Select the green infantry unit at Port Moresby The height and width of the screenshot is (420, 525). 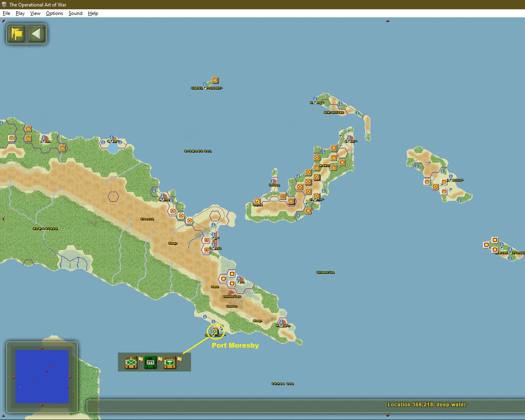click(x=215, y=332)
